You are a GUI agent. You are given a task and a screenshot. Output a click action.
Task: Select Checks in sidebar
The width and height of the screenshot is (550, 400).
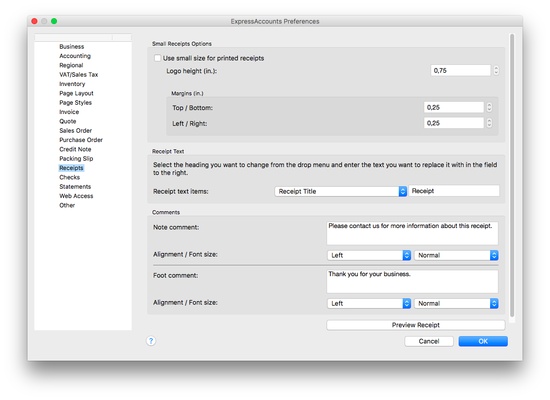point(69,177)
